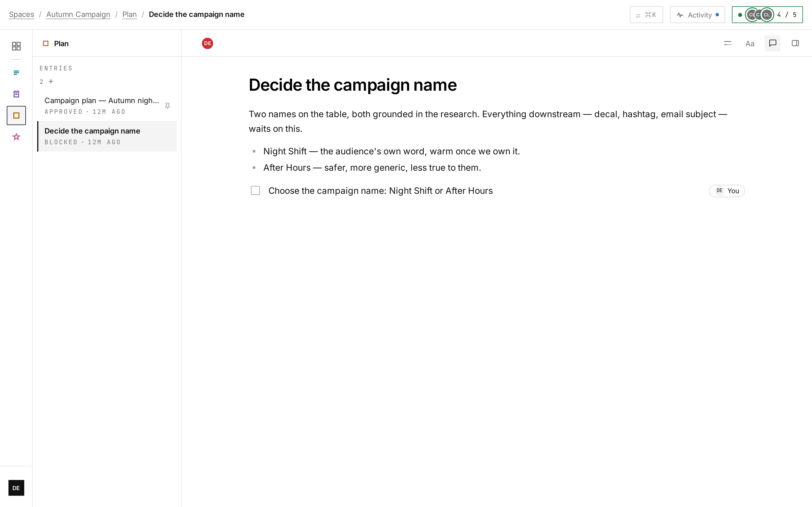The height and width of the screenshot is (507, 812).
Task: Click the pin icon on Campaign plan entry
Action: (x=167, y=106)
